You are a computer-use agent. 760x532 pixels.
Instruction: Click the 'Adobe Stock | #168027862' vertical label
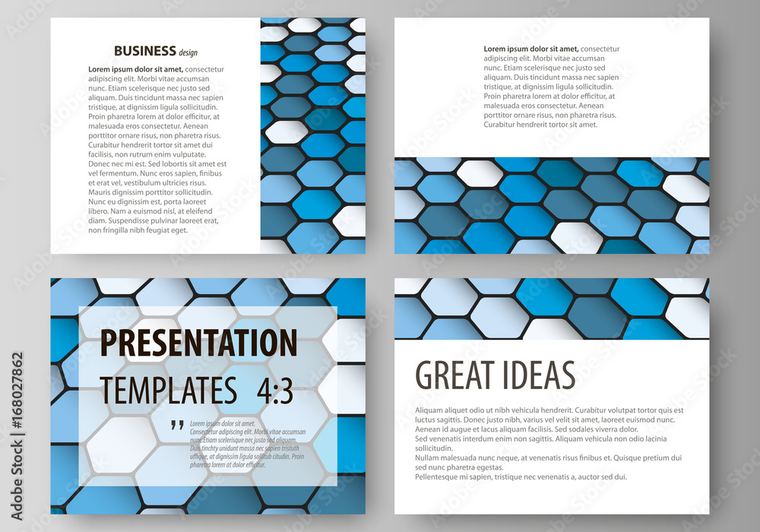(17, 436)
